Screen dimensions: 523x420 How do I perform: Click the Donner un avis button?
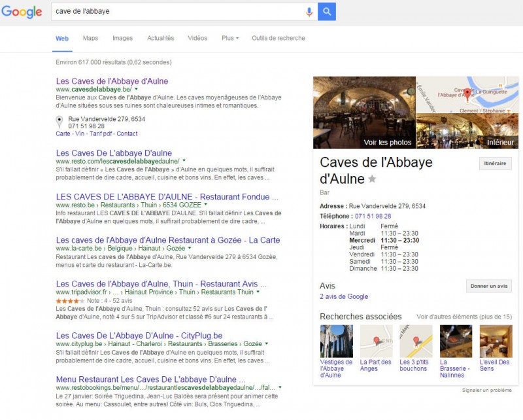point(489,286)
